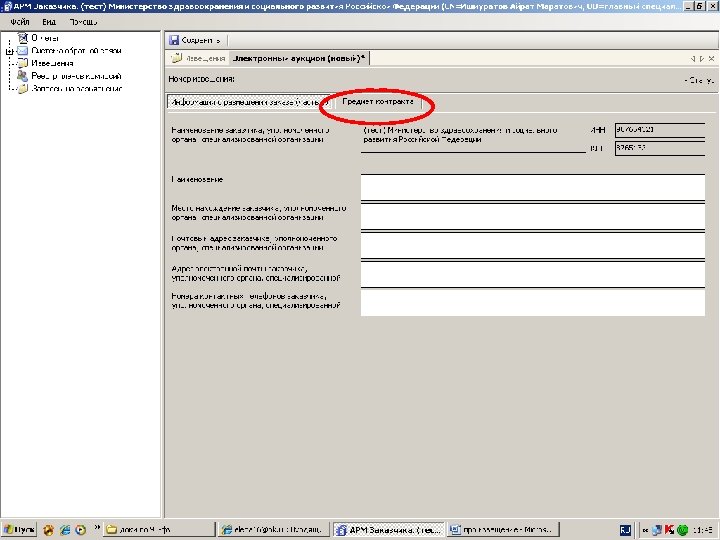Select the Реестр item in navigation tree
The image size is (720, 540).
point(76,76)
